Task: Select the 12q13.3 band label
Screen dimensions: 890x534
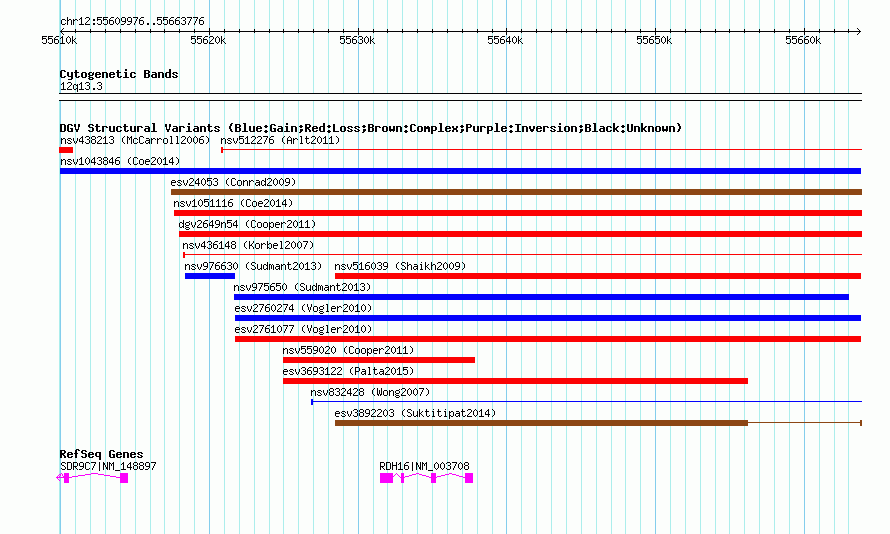Action: 81,86
